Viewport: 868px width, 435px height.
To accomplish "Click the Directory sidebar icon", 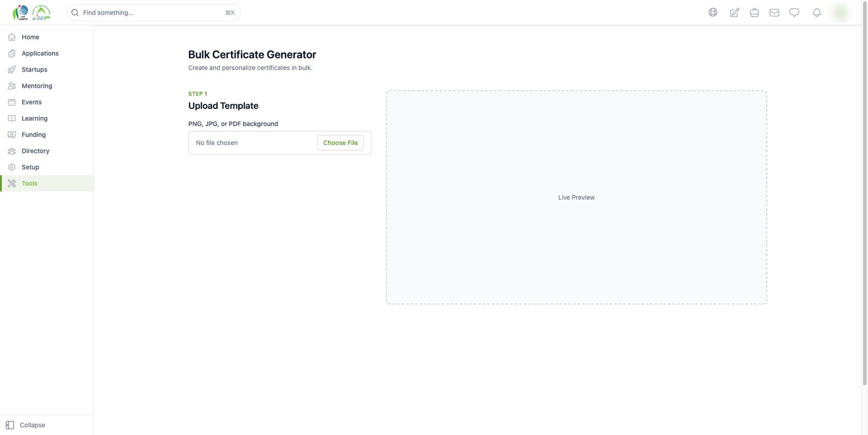I will coord(12,151).
